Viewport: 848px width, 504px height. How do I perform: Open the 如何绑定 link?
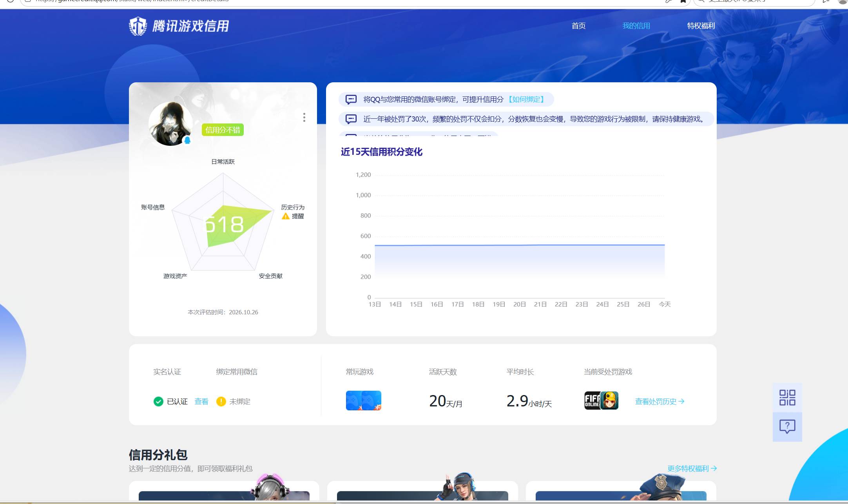coord(526,99)
